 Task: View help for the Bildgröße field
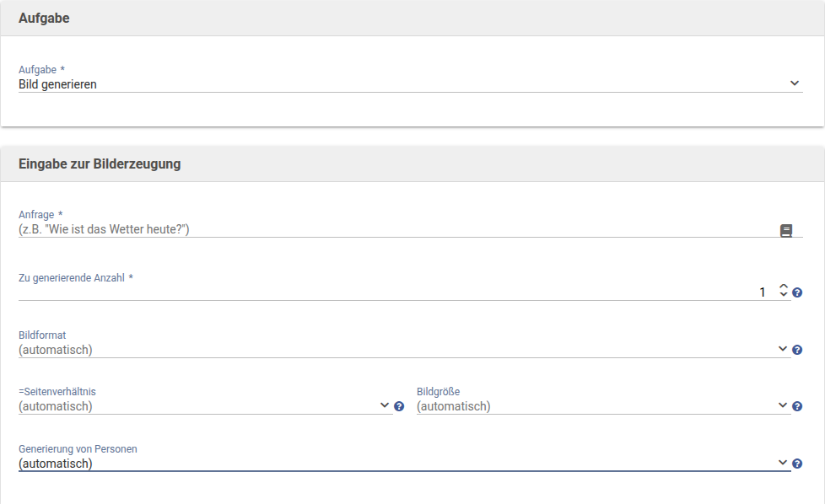(x=797, y=406)
